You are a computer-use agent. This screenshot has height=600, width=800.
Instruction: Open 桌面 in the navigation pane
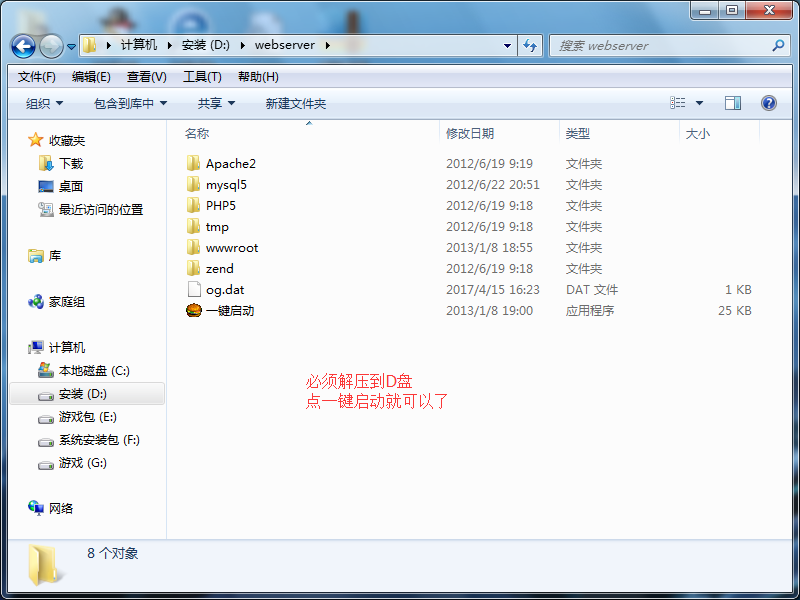point(70,186)
